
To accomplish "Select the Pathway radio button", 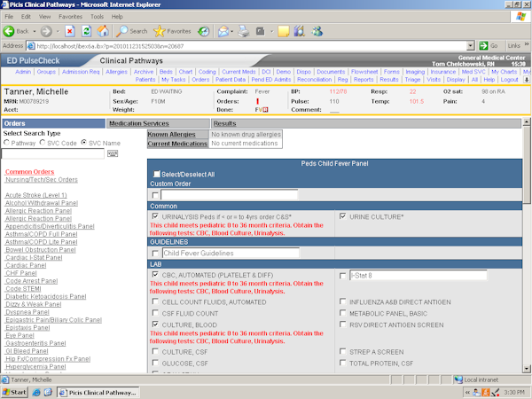I will [6, 143].
